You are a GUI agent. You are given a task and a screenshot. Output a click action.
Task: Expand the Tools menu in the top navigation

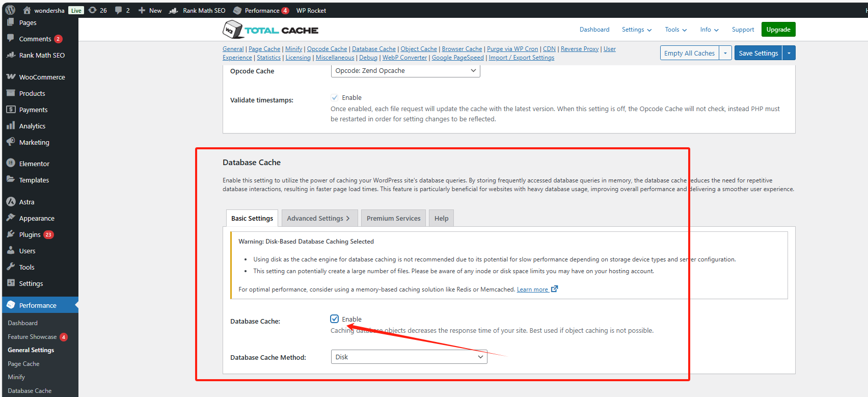(x=676, y=30)
